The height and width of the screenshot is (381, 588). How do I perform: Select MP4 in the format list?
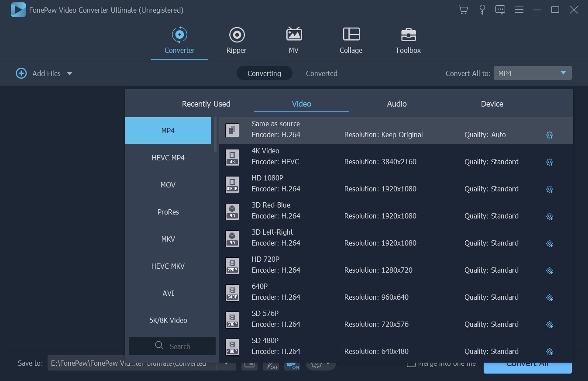(168, 131)
